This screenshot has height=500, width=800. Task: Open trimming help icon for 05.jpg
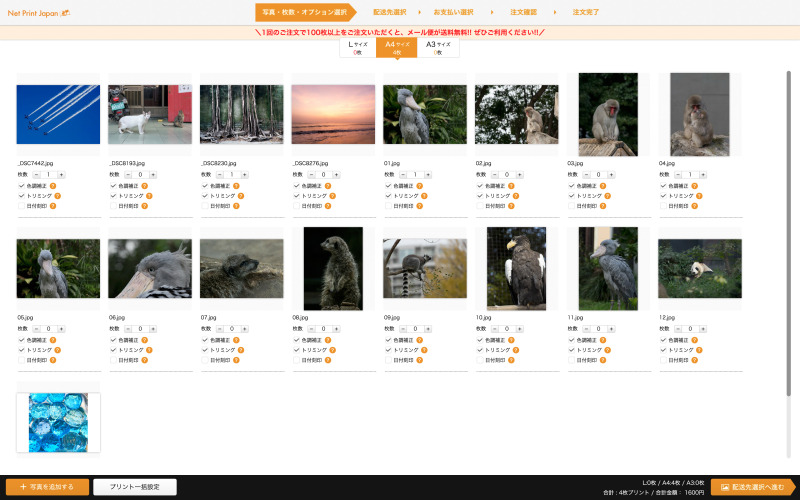(x=58, y=350)
